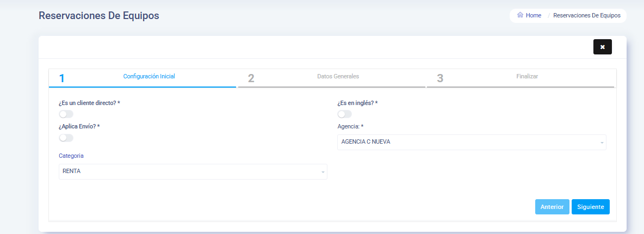
Task: Click the ¿Es un cliente directo? label
Action: click(x=90, y=103)
